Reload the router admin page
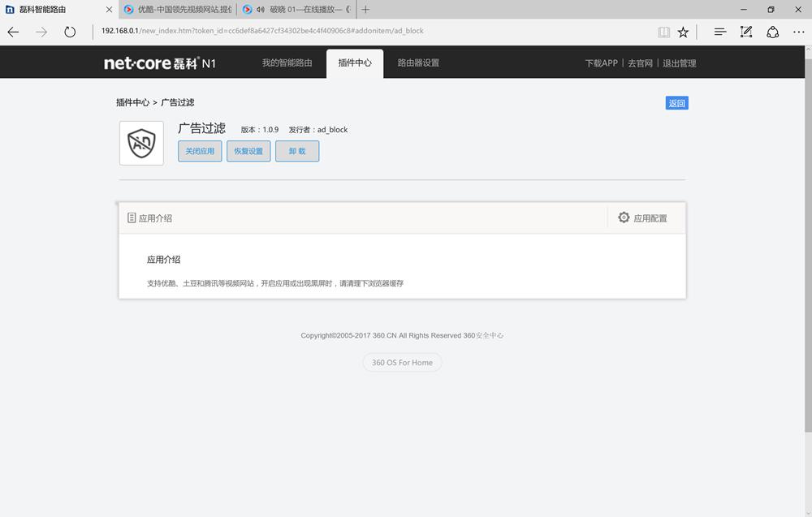Image resolution: width=812 pixels, height=517 pixels. 70,32
